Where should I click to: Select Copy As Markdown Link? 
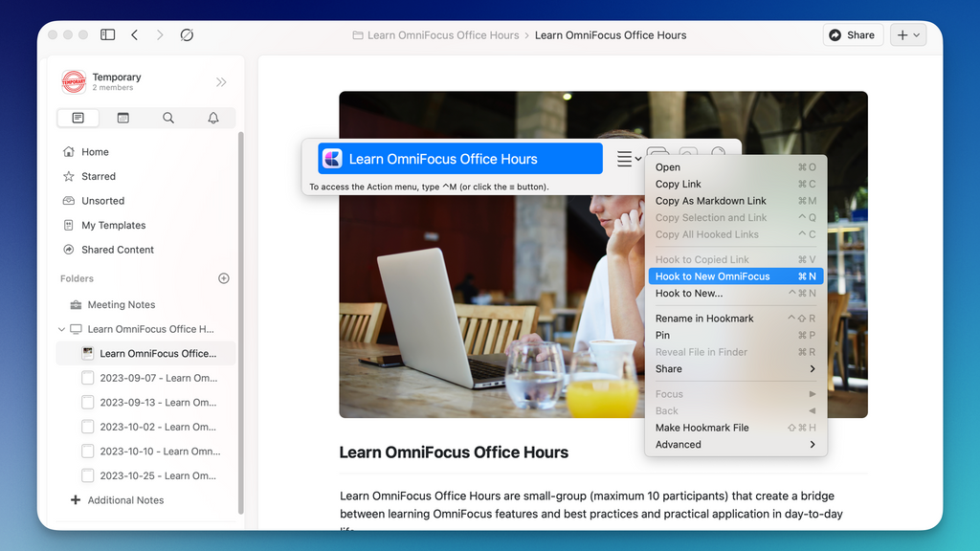736,201
